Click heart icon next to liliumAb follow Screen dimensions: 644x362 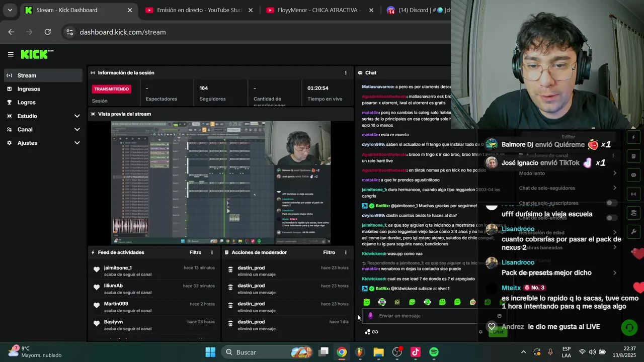97,288
